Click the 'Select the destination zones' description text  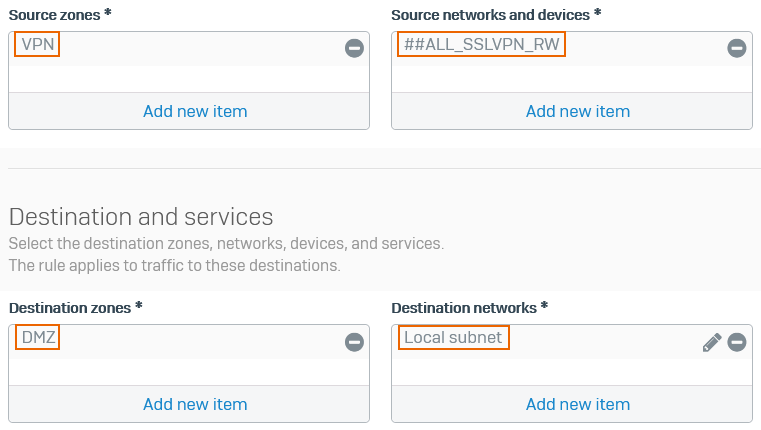(x=226, y=244)
